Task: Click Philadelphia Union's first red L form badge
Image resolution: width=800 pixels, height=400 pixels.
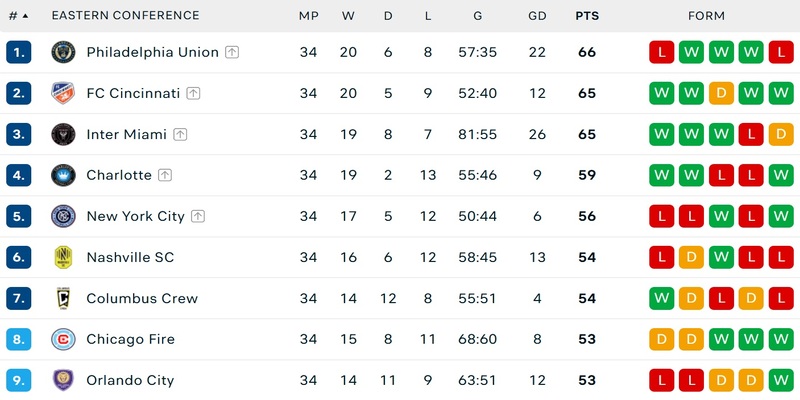Action: 661,52
